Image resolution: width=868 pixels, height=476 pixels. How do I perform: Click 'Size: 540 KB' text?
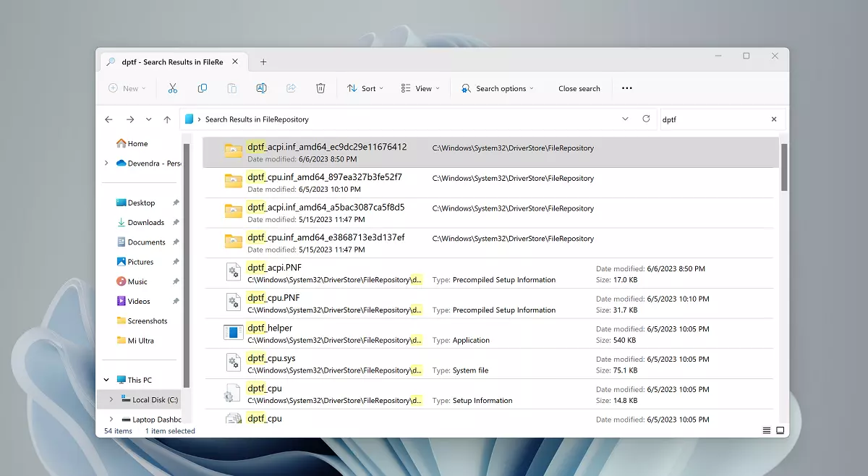tap(616, 340)
